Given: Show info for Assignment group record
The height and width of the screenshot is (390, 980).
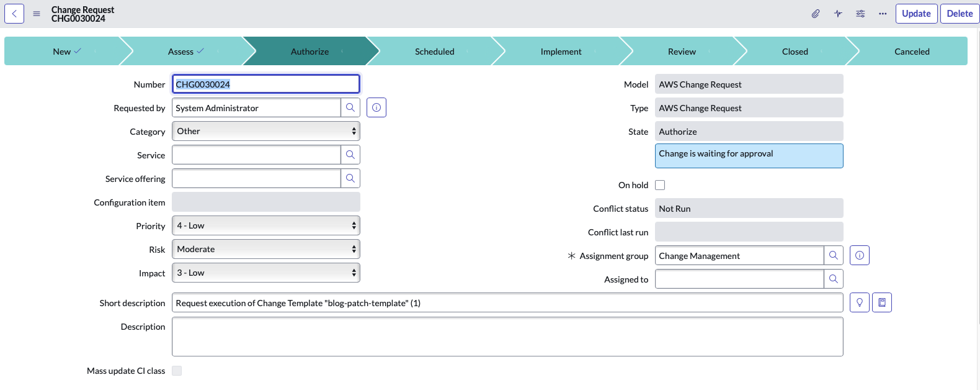Looking at the screenshot, I should click(x=860, y=255).
